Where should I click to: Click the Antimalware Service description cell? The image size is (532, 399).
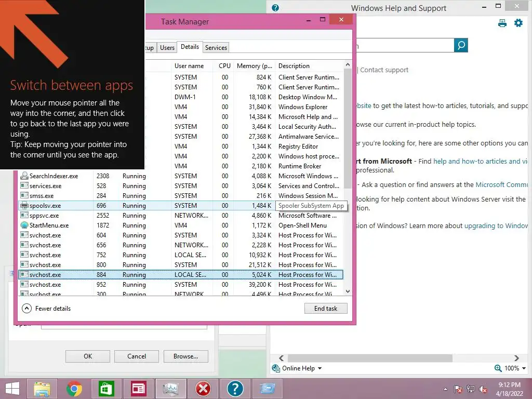[x=309, y=137]
